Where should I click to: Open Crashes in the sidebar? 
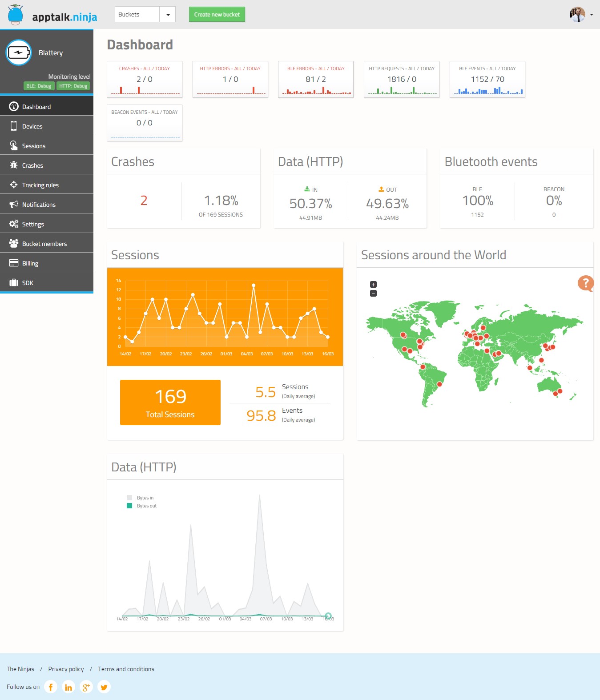(32, 165)
